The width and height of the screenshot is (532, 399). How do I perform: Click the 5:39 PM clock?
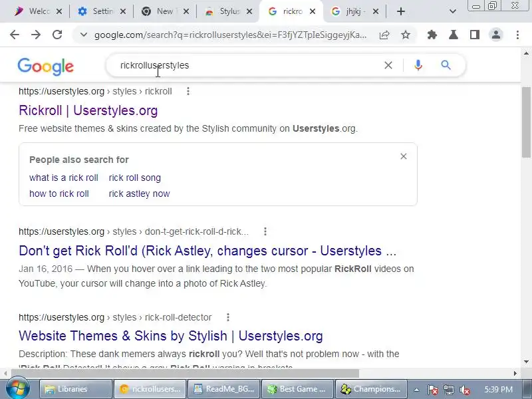click(x=498, y=390)
